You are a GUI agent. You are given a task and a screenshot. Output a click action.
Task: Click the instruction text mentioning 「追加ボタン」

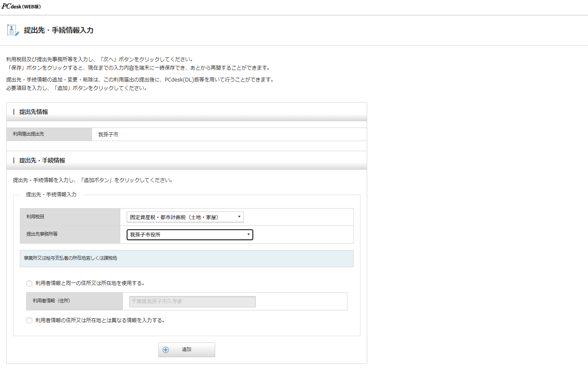pos(93,180)
